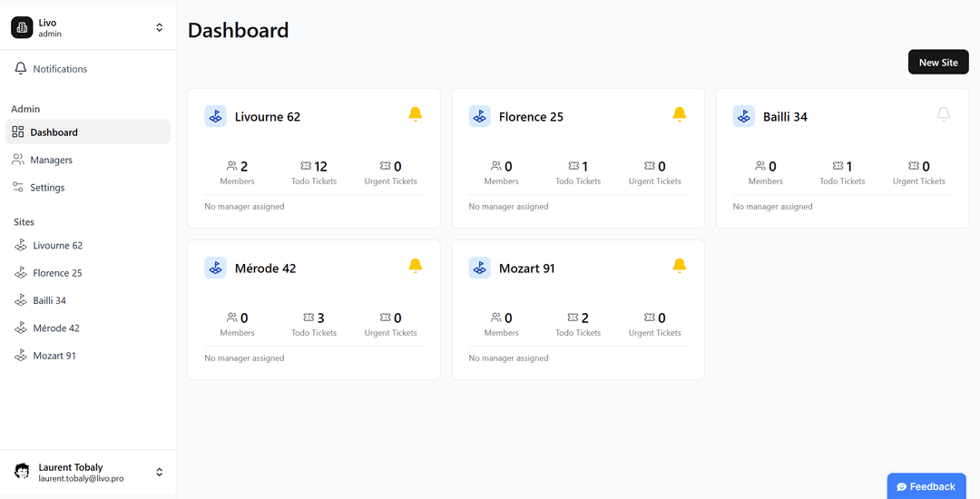Click the site icon on Florence 25 card
This screenshot has width=980, height=499.
click(479, 116)
